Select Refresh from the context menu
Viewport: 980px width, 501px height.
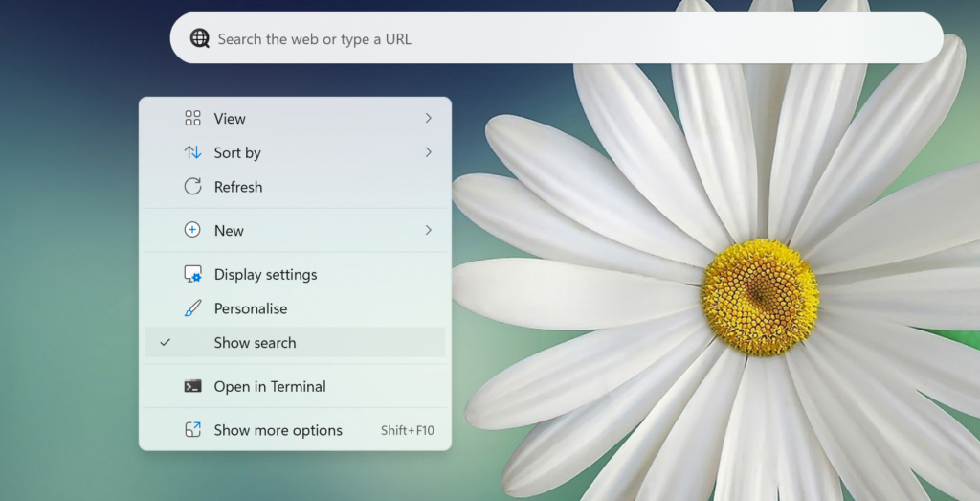[x=295, y=187]
